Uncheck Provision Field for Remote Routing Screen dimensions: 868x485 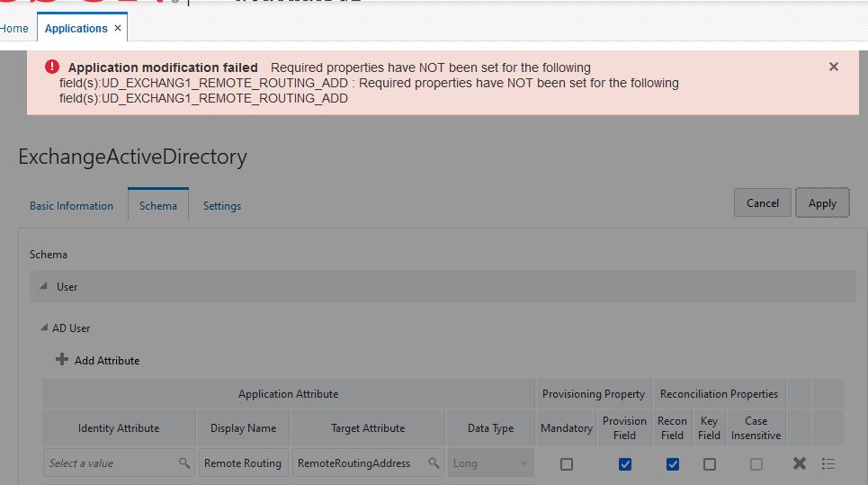coord(625,464)
